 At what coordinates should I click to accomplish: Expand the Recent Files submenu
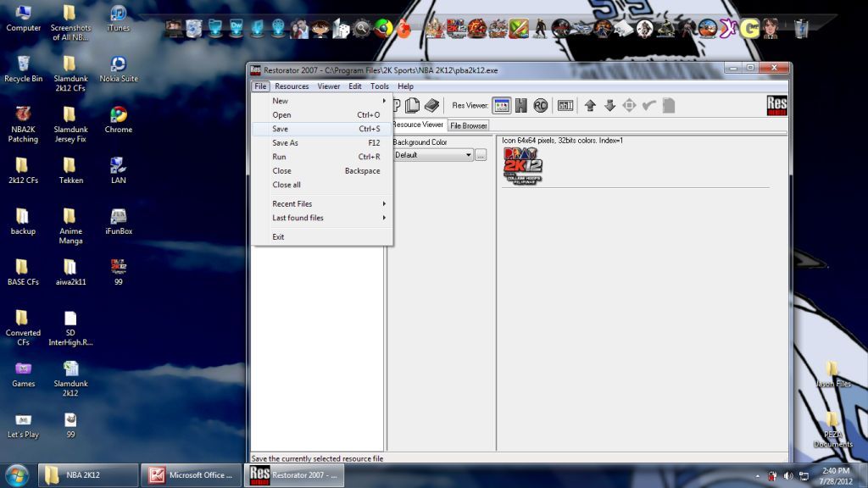coord(321,203)
